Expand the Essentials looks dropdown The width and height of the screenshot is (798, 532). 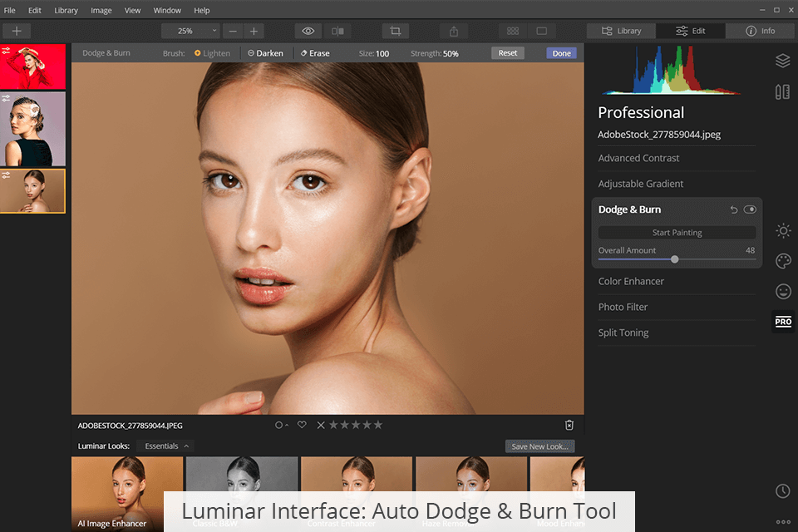tap(166, 446)
